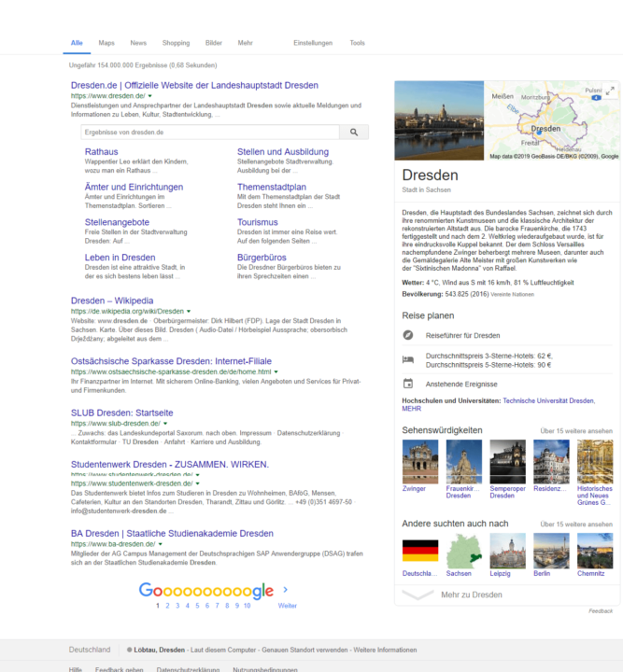This screenshot has width=623, height=672.
Task: Open the dropdown arrow beside the dresden.de URL
Action: (149, 96)
